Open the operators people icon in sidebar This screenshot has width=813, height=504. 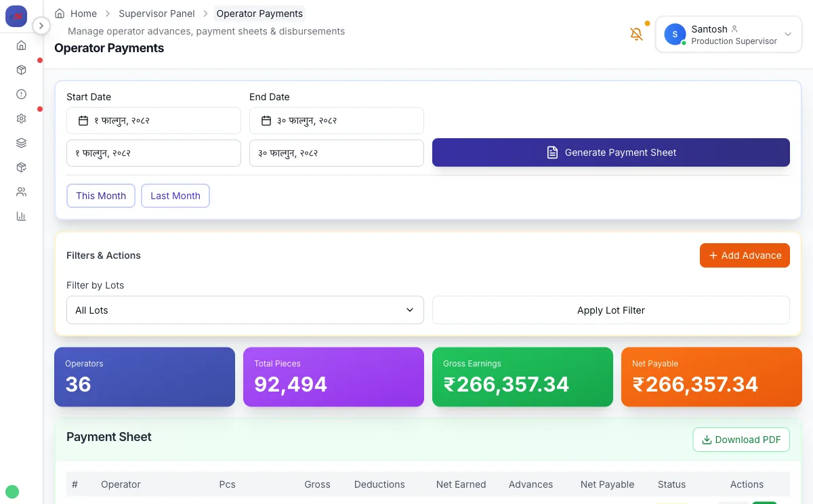(21, 192)
